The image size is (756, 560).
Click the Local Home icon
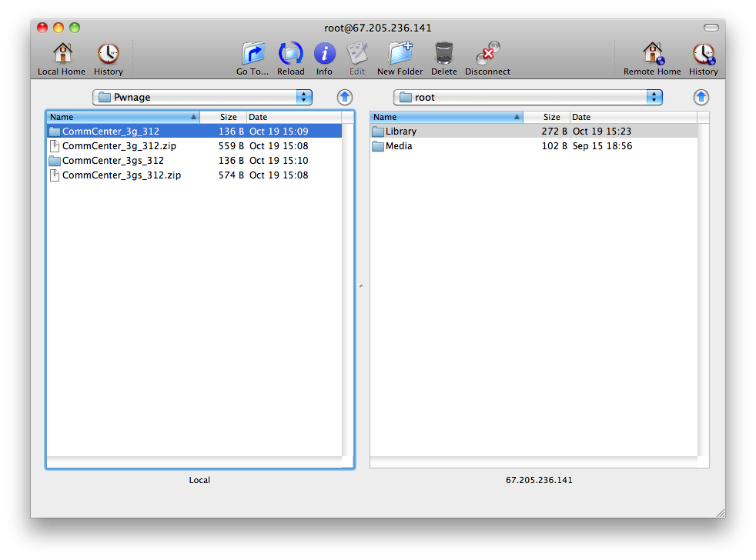62,54
